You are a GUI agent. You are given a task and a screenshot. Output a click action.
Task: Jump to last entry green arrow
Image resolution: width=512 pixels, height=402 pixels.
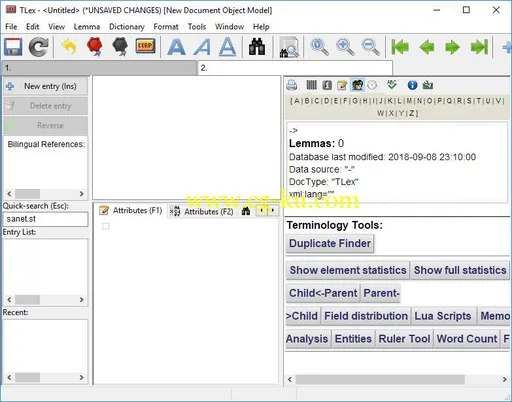[479, 47]
